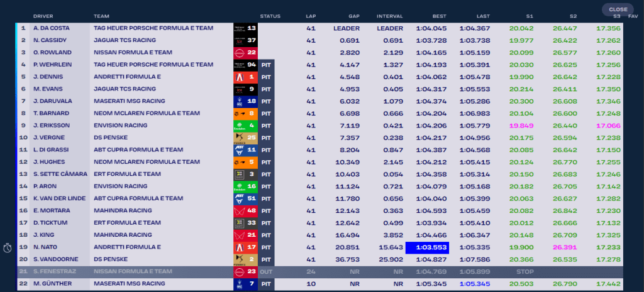Viewport: 644px width, 292px height.
Task: Click the STATUS column header
Action: pos(270,16)
